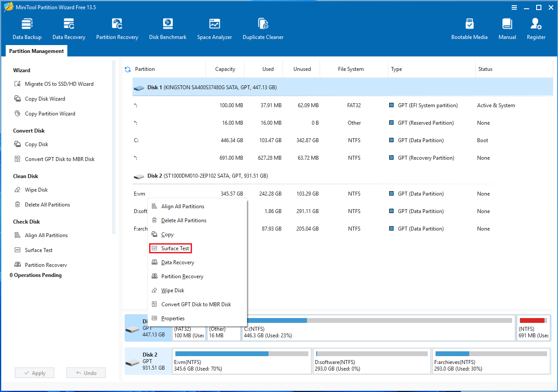Open the Data Backup tool

click(27, 27)
